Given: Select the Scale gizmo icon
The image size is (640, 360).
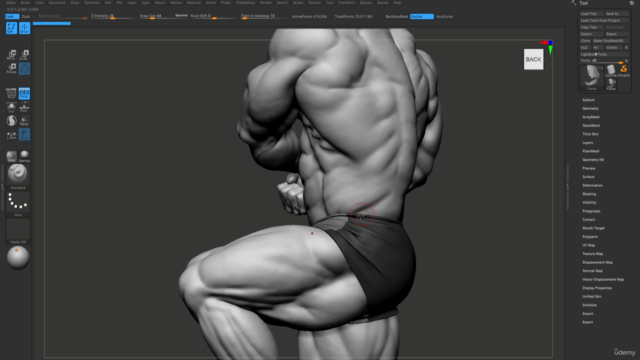Looking at the screenshot, I should coord(24,55).
